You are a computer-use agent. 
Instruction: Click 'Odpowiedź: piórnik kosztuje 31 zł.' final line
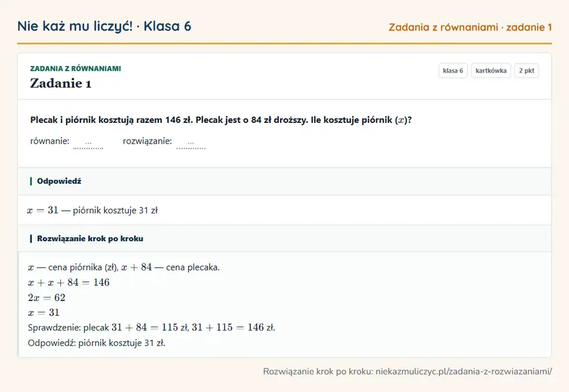96,343
